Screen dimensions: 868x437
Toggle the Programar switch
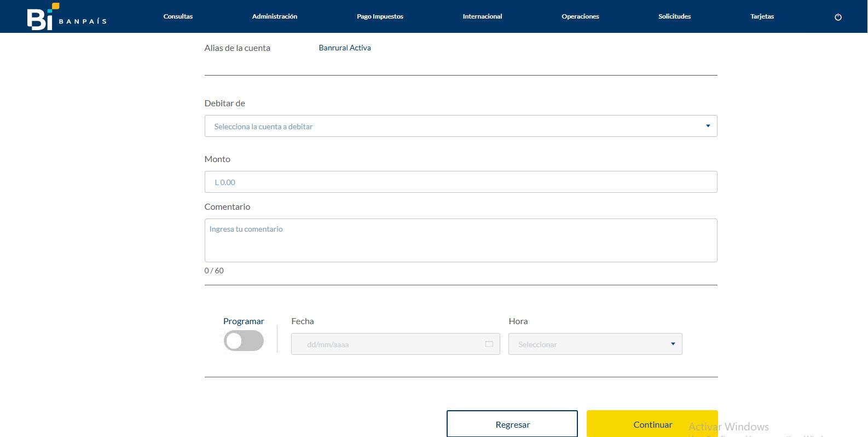click(x=244, y=341)
